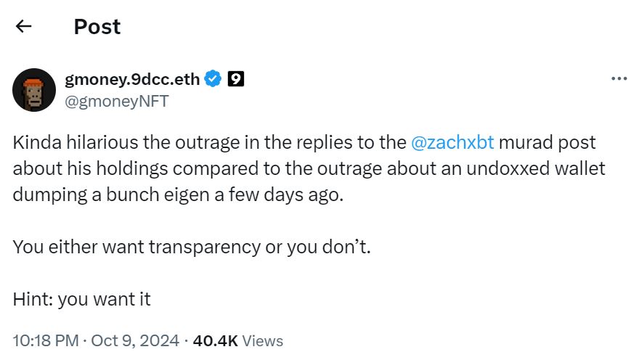644x360 pixels.
Task: Click the square 9 affiliation badge
Action: (x=235, y=79)
